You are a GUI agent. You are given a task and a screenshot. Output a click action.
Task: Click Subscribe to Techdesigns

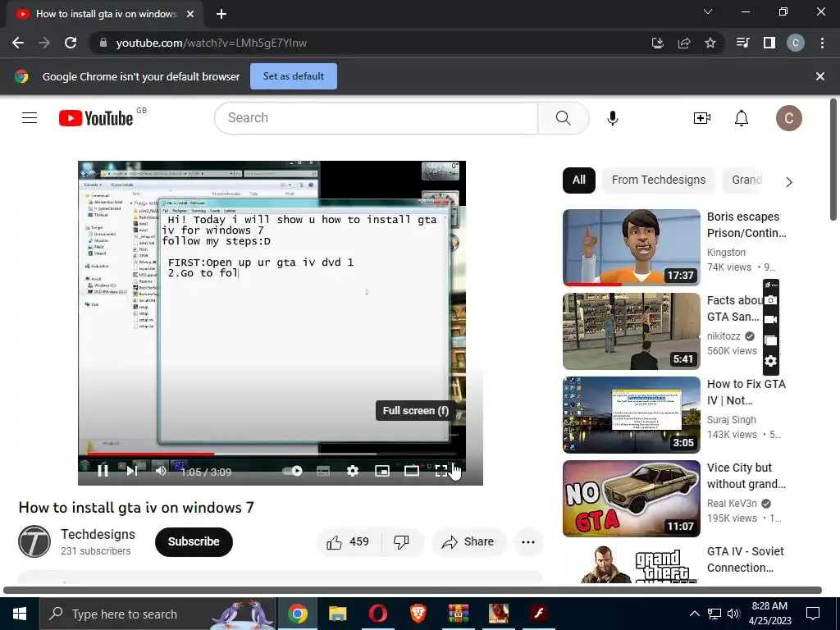[x=194, y=541]
